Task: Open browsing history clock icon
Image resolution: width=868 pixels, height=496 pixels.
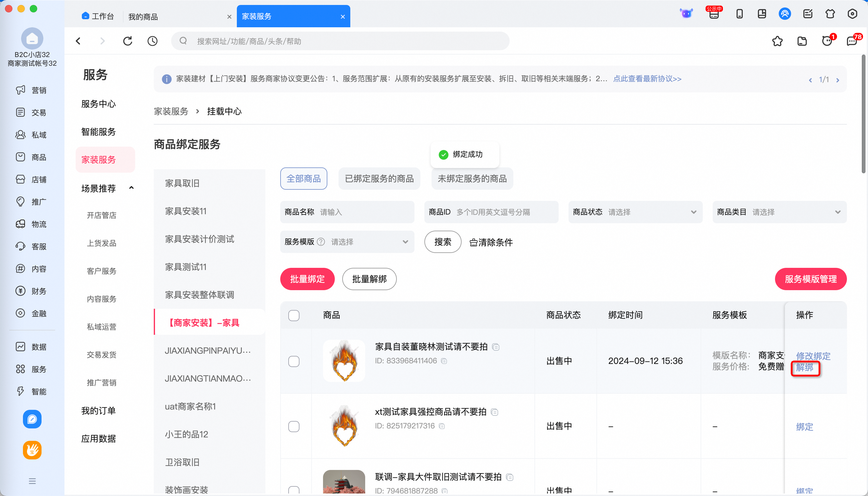Action: tap(152, 41)
